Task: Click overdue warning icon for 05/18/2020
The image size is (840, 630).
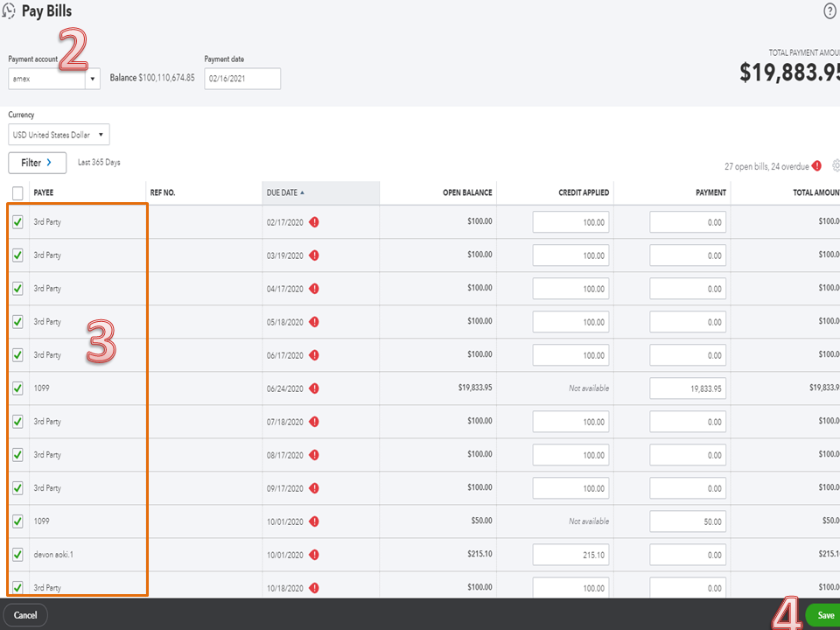Action: [314, 322]
